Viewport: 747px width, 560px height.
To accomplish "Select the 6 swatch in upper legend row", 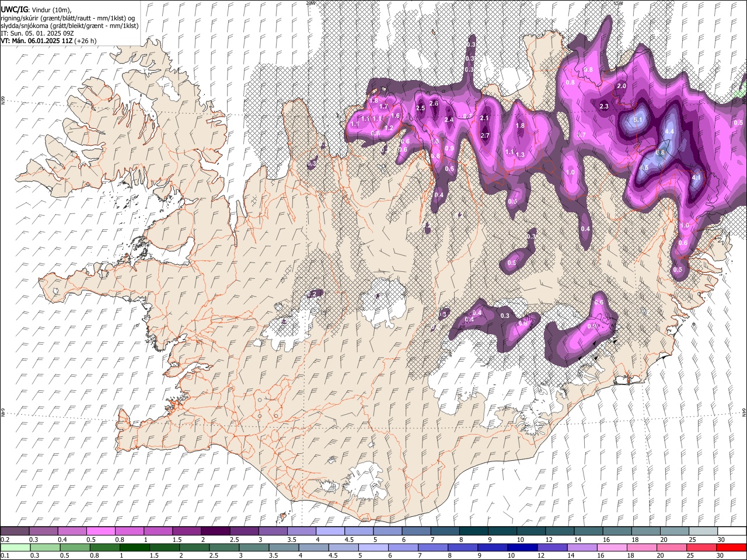I will click(416, 531).
